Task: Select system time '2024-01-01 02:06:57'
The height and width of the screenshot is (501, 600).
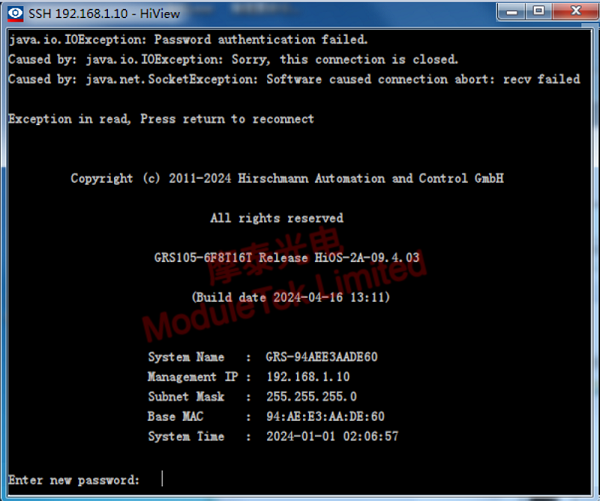Action: [x=332, y=437]
